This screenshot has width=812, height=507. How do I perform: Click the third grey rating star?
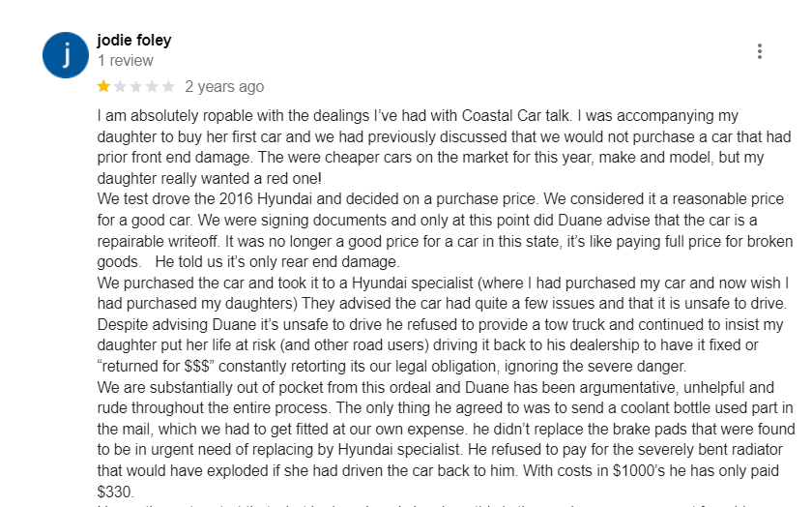click(x=136, y=86)
